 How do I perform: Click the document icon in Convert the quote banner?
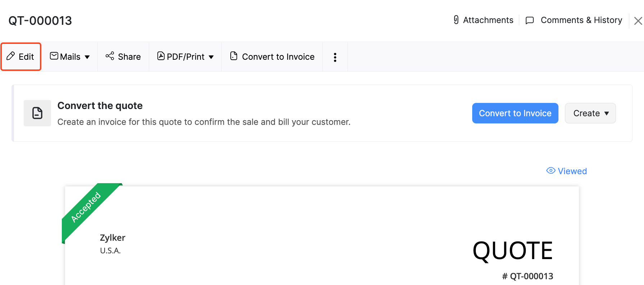[37, 113]
